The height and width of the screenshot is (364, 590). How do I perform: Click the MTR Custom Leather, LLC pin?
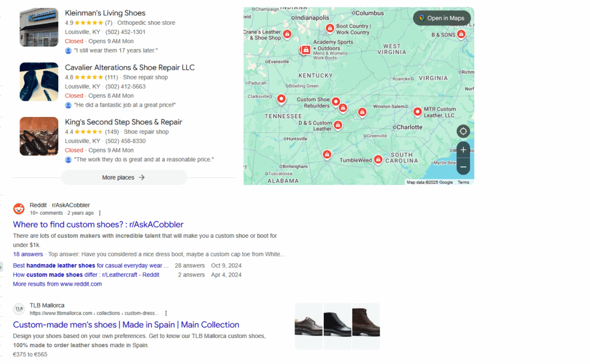[x=417, y=112]
